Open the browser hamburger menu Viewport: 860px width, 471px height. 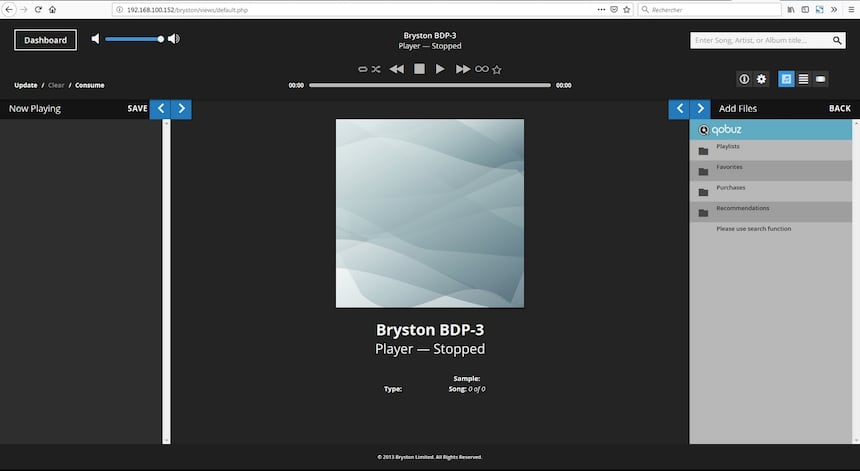click(851, 9)
